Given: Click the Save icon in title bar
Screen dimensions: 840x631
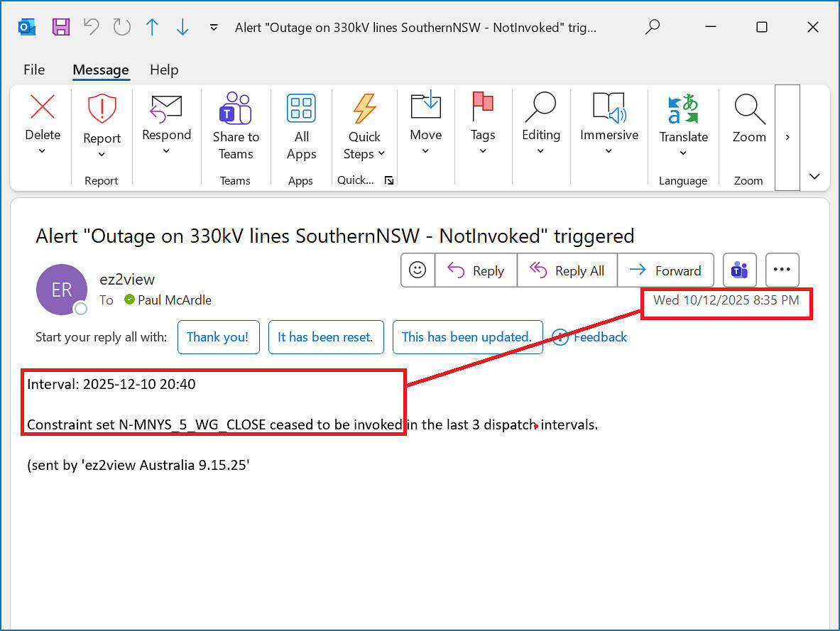Looking at the screenshot, I should point(61,27).
